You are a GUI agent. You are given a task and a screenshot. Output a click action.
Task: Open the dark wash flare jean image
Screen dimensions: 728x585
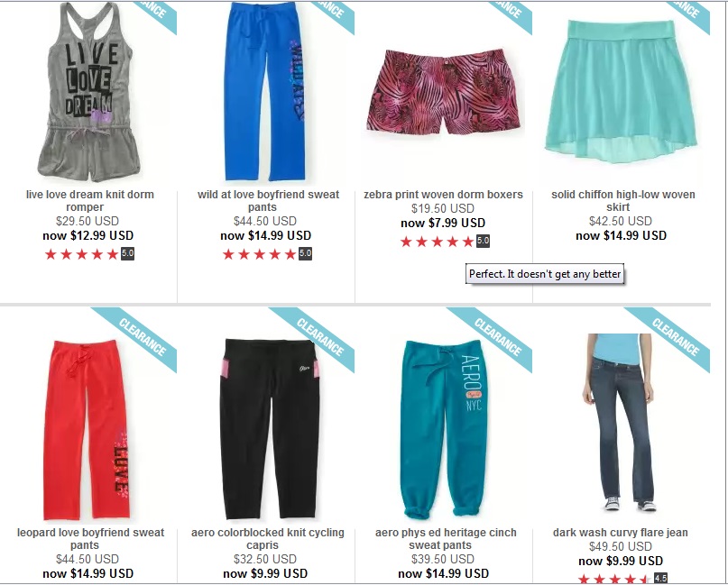pos(619,422)
